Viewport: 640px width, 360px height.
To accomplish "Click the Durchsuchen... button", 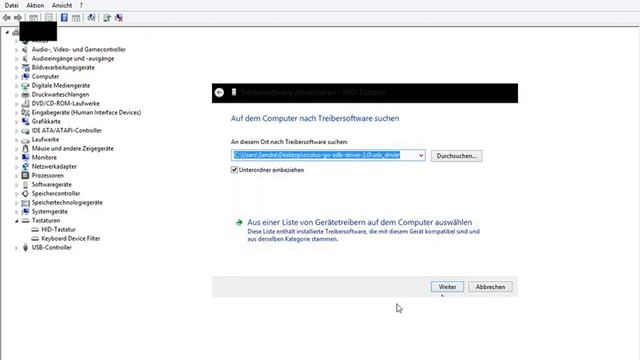I will click(x=456, y=156).
